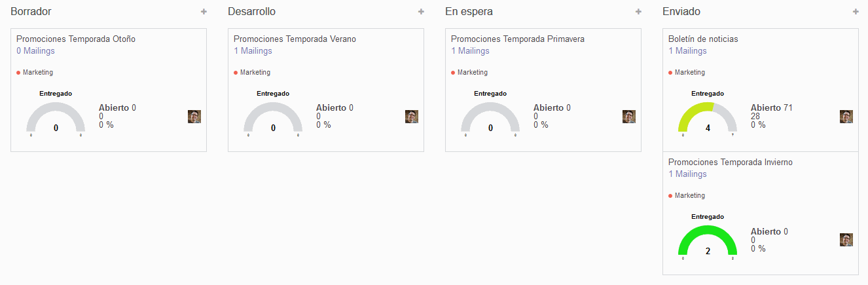Click avatar on Promociones Temporada Primavera card
The width and height of the screenshot is (868, 285).
pyautogui.click(x=629, y=117)
